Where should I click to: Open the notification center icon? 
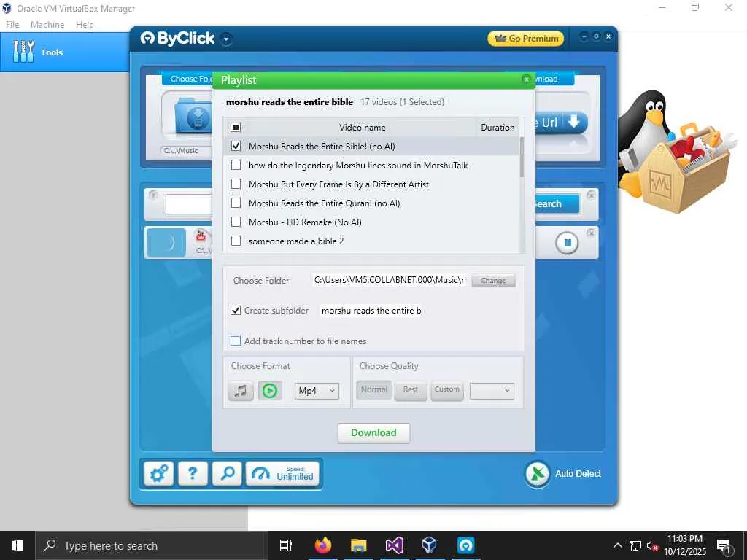[724, 545]
